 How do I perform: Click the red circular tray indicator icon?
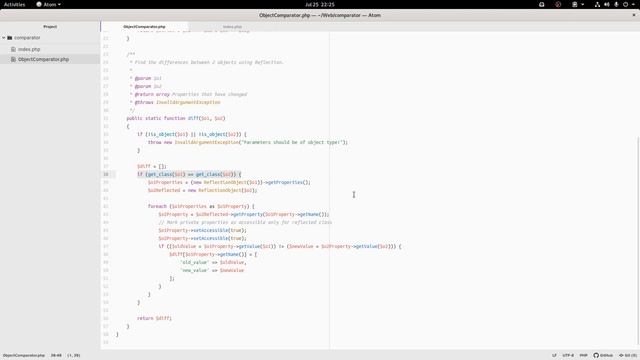coord(558,4)
